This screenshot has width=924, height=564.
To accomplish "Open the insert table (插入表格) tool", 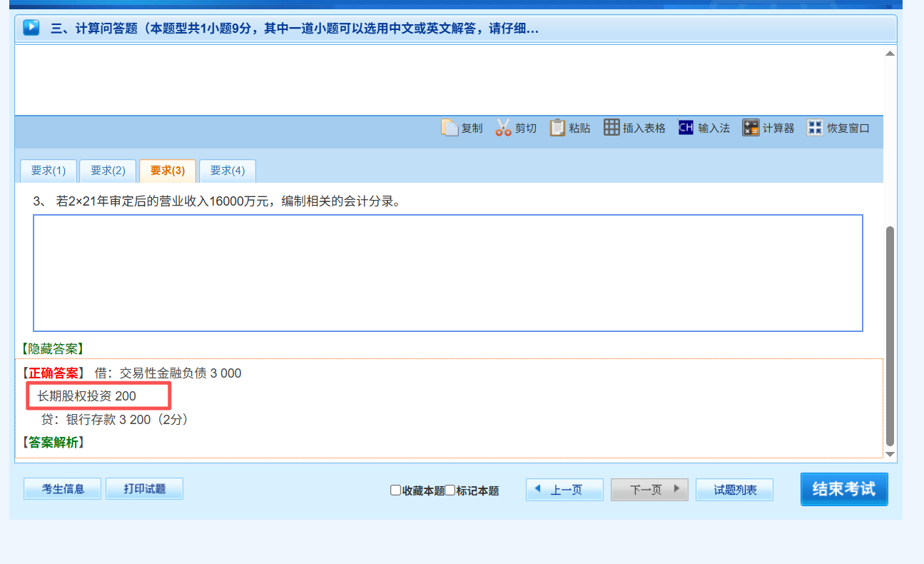I will click(611, 128).
